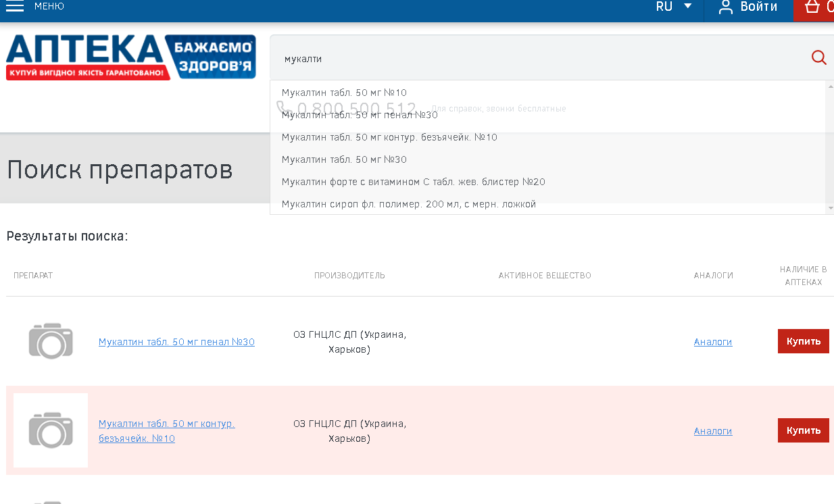Open Мукалтин табл. 50 мг пенал №30 link
The height and width of the screenshot is (504, 834).
pos(176,342)
